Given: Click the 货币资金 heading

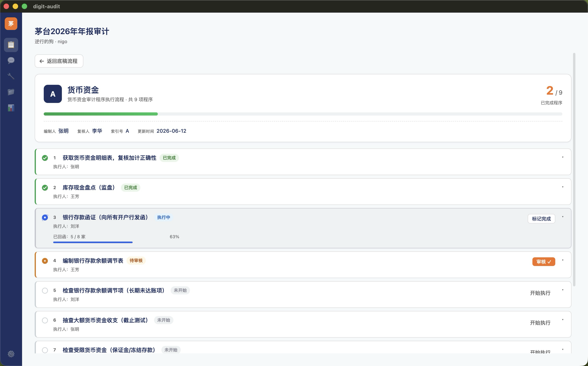Looking at the screenshot, I should 83,90.
